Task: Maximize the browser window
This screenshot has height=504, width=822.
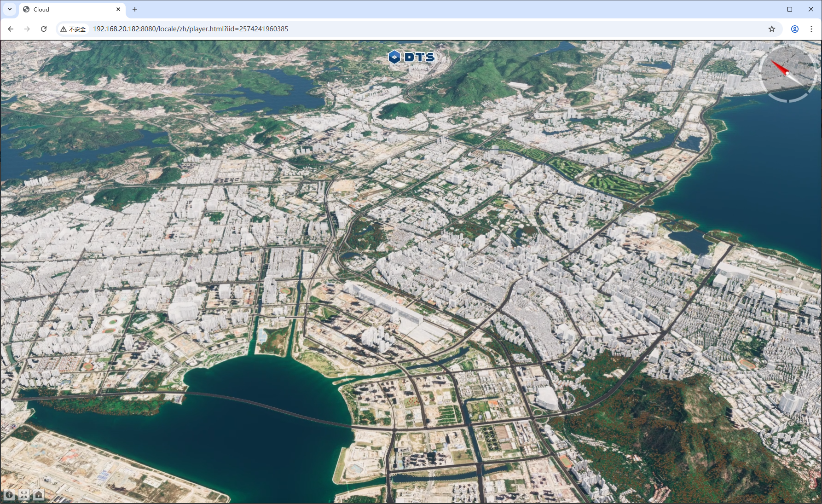Action: (x=790, y=9)
